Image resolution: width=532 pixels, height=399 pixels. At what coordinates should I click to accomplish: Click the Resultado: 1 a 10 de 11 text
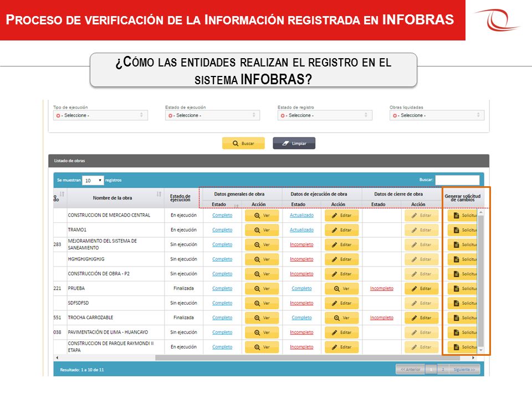pyautogui.click(x=82, y=370)
